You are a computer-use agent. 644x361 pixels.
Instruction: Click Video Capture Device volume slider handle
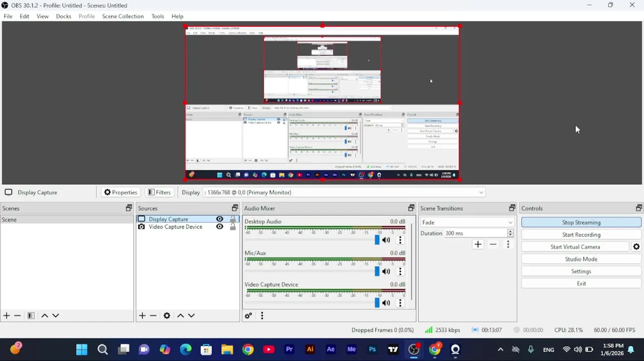(x=377, y=303)
